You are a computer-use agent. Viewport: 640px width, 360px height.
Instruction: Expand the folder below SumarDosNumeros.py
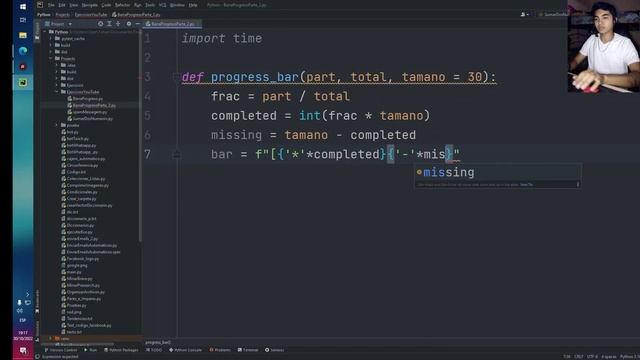click(x=57, y=125)
